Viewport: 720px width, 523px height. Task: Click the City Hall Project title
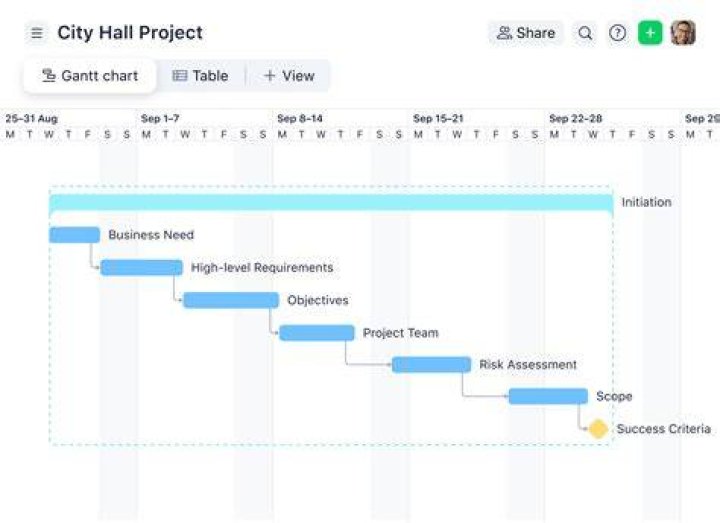130,33
